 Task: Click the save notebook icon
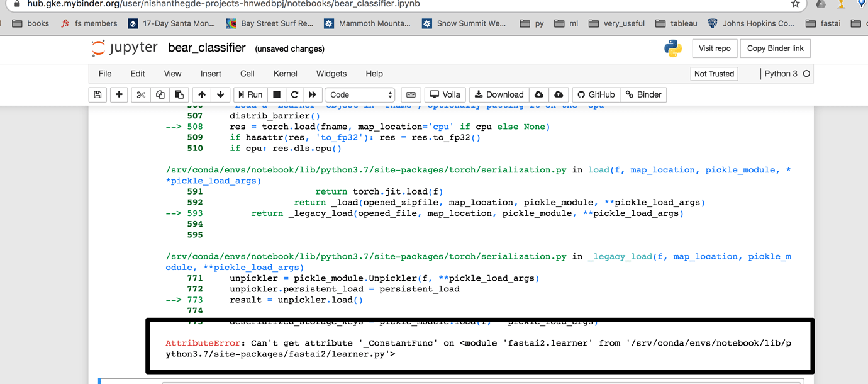coord(97,94)
